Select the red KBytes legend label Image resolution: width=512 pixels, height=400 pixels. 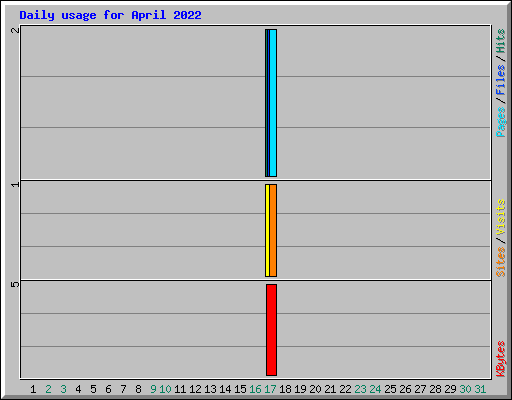pyautogui.click(x=501, y=359)
